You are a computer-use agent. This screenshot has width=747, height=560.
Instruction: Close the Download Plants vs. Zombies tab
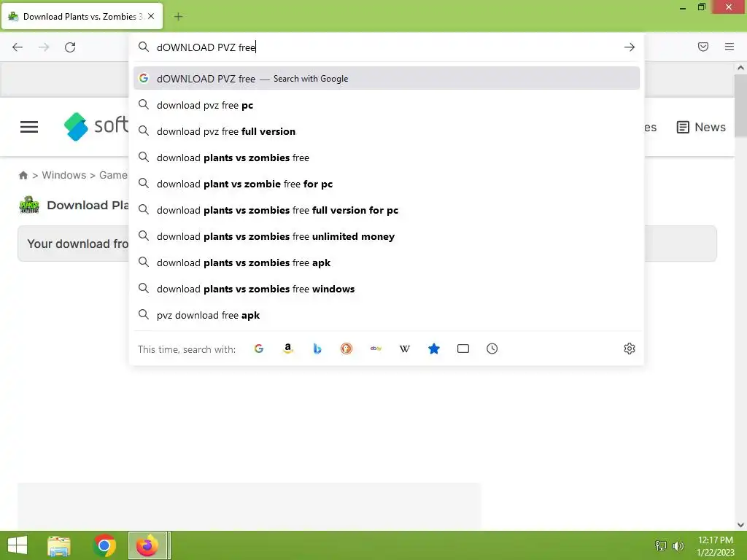[151, 16]
